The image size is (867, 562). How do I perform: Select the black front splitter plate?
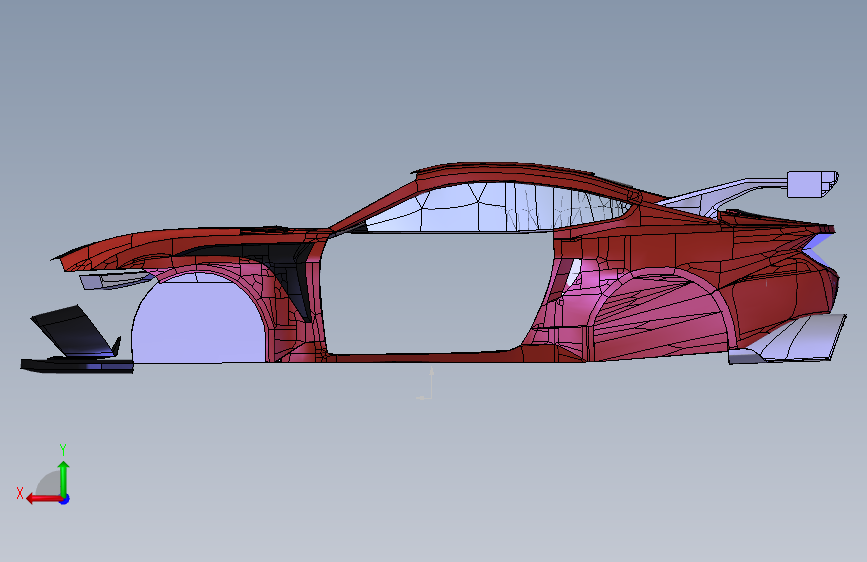pyautogui.click(x=77, y=365)
